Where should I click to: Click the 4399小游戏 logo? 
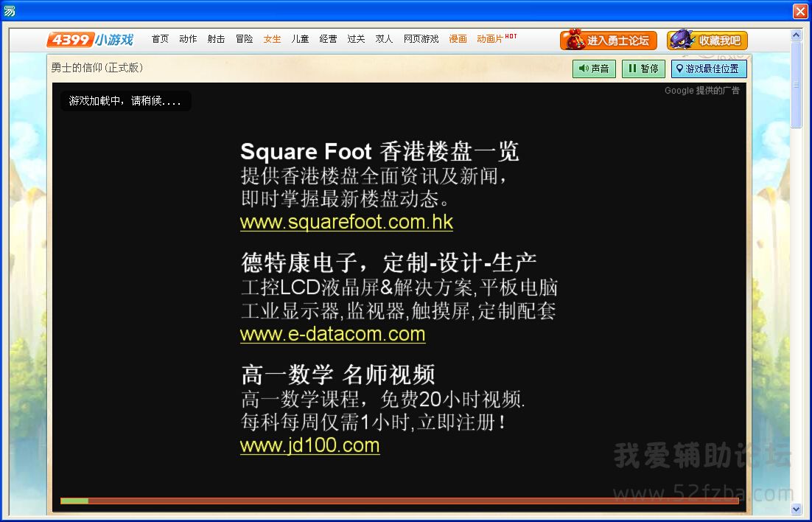[90, 39]
